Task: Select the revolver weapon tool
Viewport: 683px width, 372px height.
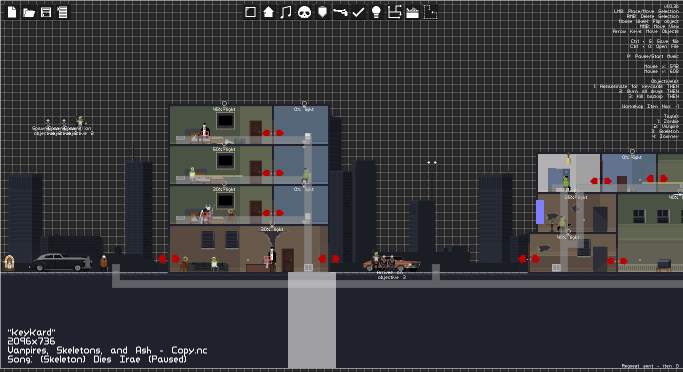Action: (340, 12)
